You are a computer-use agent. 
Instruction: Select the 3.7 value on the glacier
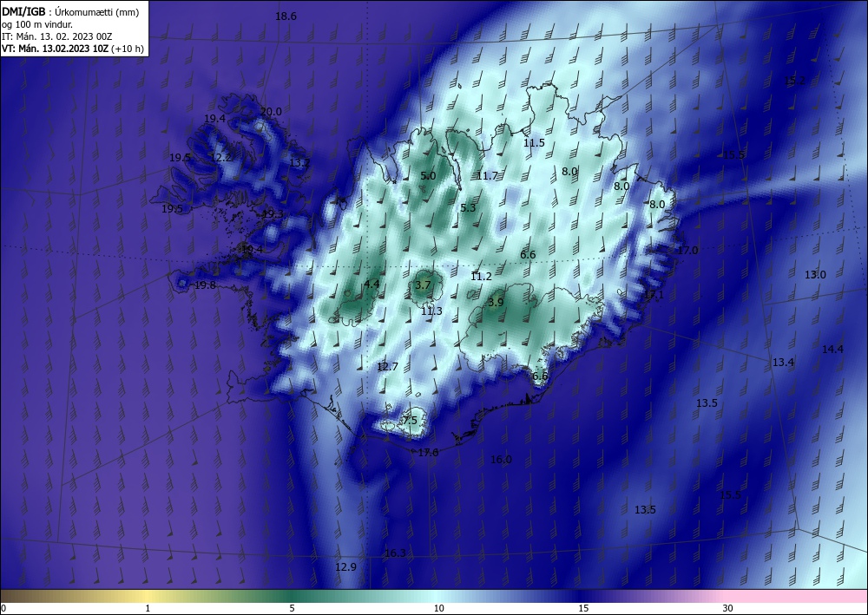tap(423, 285)
